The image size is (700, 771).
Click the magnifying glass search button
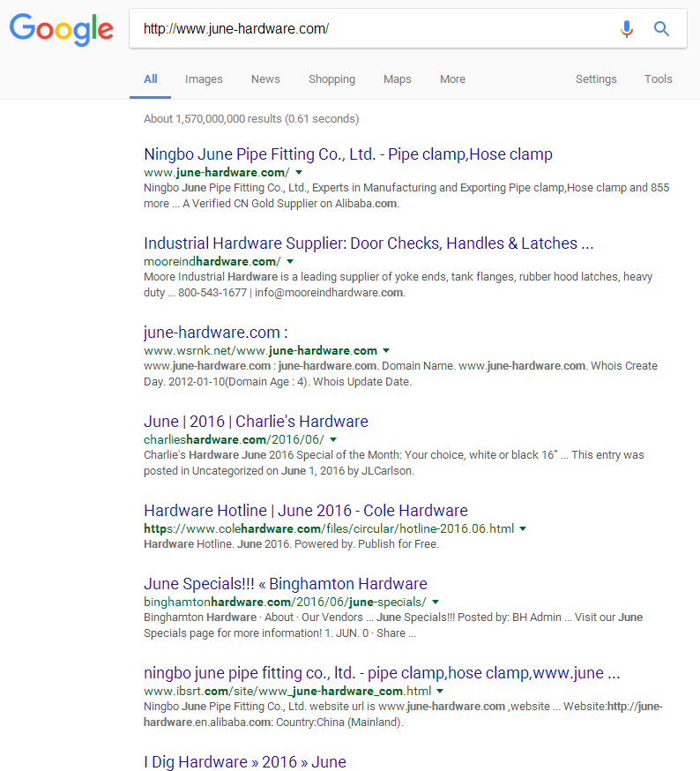pos(662,29)
